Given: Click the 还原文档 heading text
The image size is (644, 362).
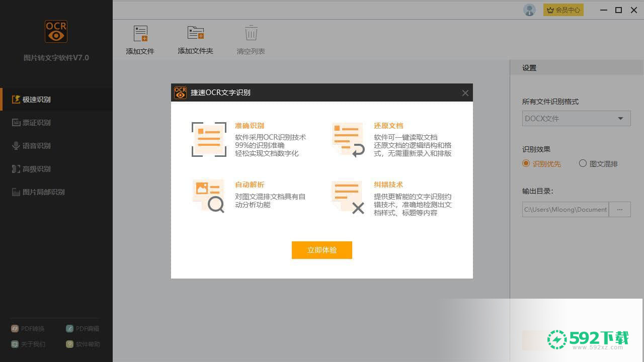Looking at the screenshot, I should point(388,126).
